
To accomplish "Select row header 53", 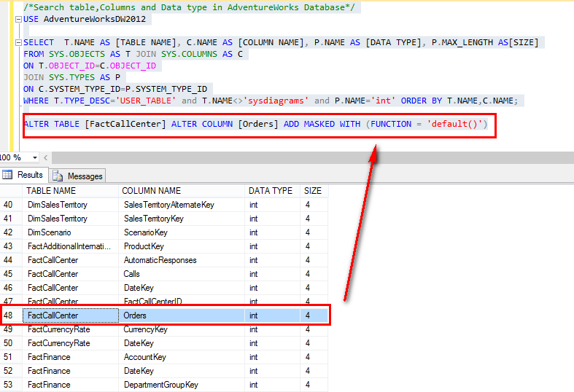I will coord(11,385).
